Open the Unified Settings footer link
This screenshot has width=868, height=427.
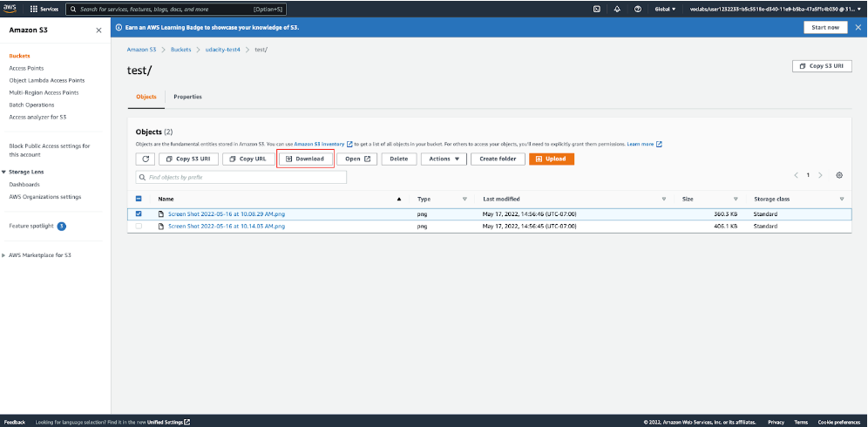point(169,422)
